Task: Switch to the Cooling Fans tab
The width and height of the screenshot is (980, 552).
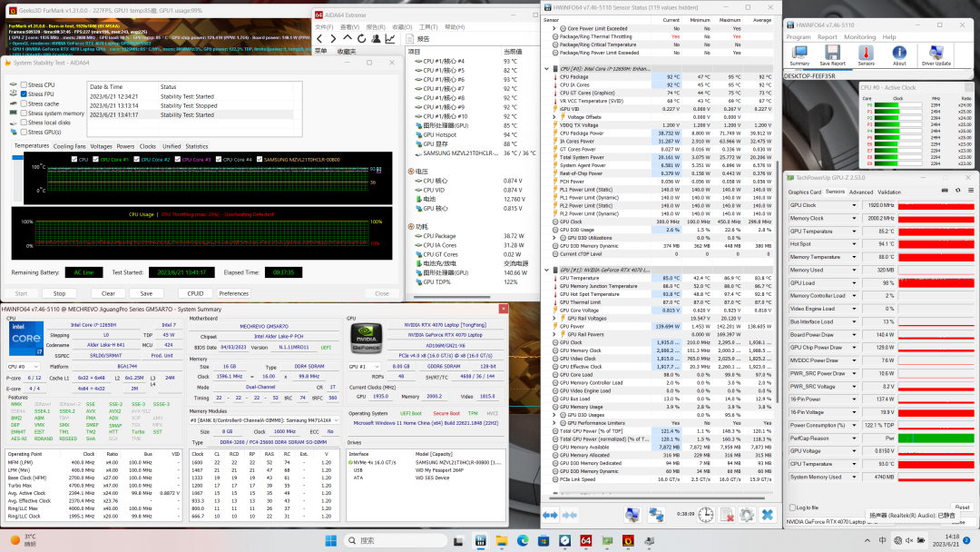Action: 69,145
